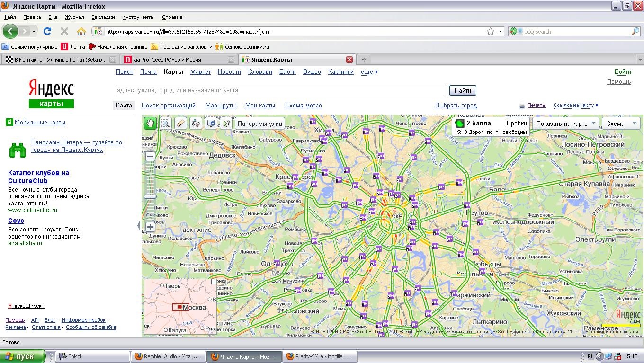
Task: Click the Moscow overview mini-map
Action: pyautogui.click(x=180, y=307)
